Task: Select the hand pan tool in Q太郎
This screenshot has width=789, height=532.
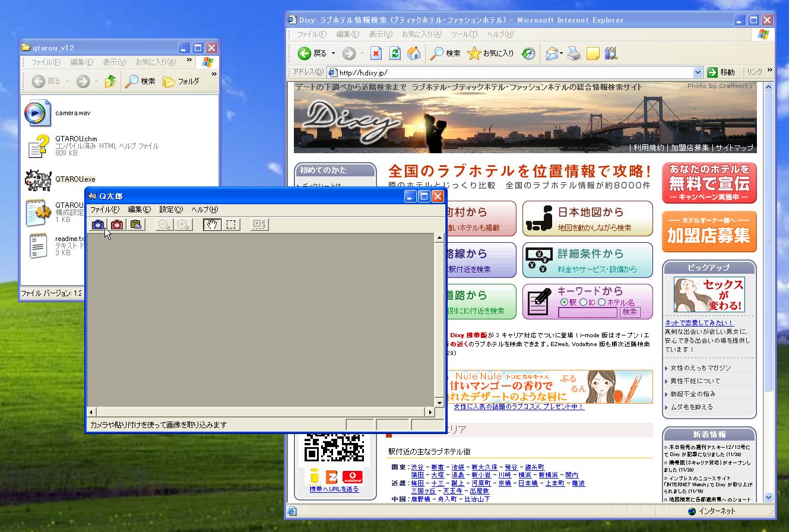Action: [x=211, y=224]
